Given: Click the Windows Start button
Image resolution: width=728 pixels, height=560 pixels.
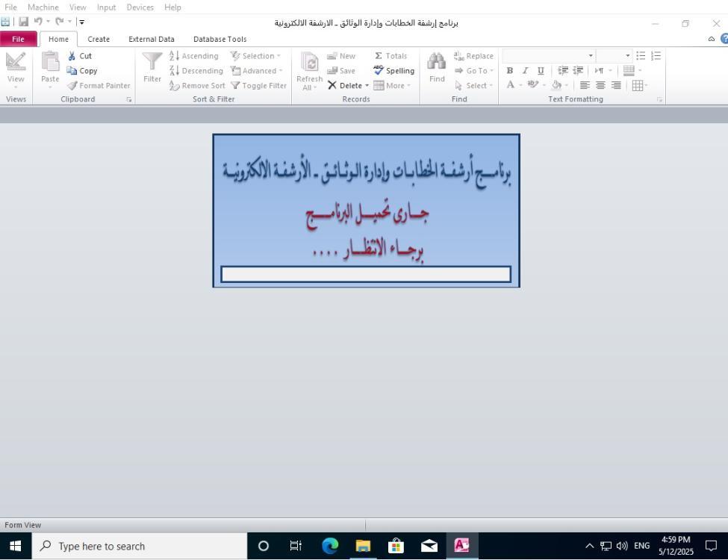Looking at the screenshot, I should tap(16, 546).
